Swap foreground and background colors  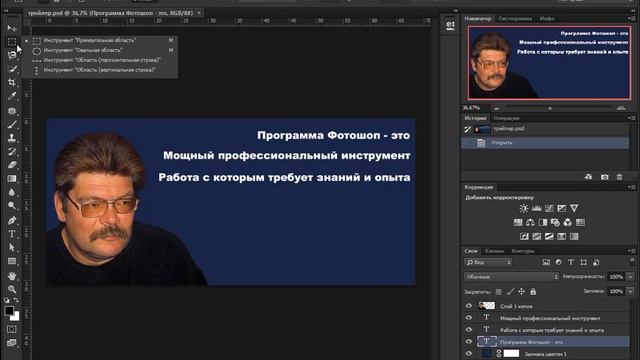click(x=16, y=300)
